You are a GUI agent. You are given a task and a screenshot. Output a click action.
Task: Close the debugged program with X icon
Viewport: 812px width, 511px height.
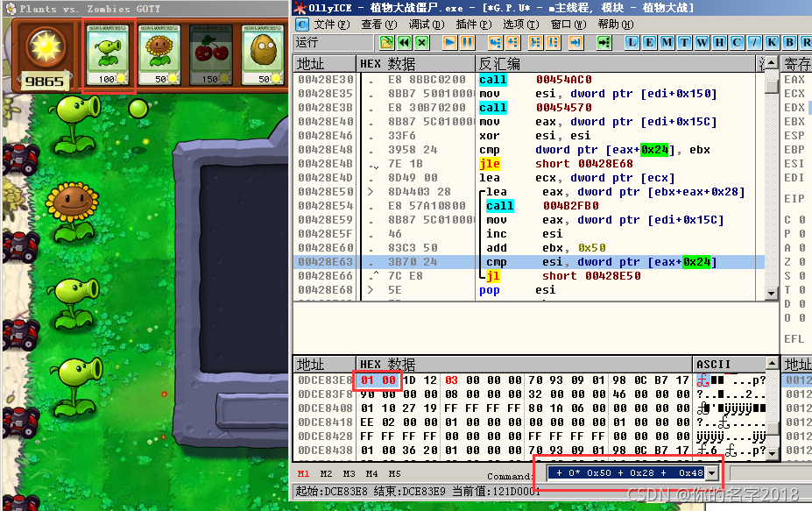point(422,42)
